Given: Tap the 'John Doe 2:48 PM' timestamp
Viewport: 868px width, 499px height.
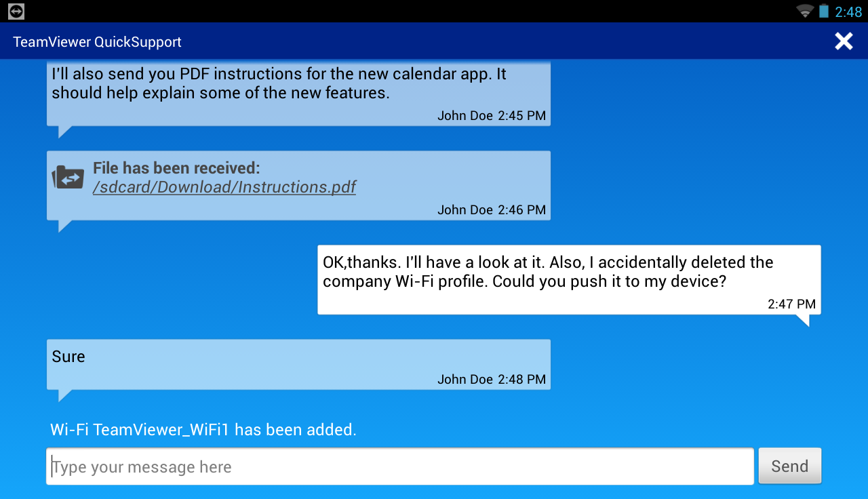Looking at the screenshot, I should (491, 380).
